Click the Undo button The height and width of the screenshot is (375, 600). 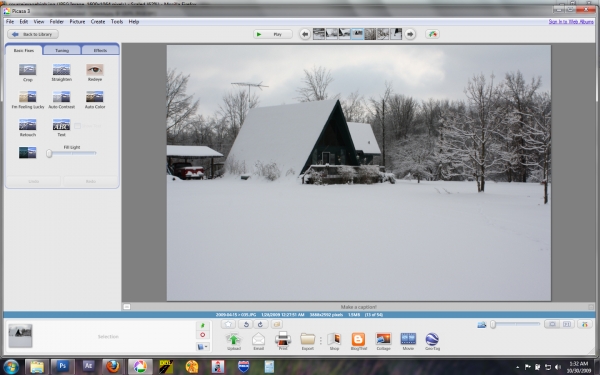pyautogui.click(x=33, y=181)
